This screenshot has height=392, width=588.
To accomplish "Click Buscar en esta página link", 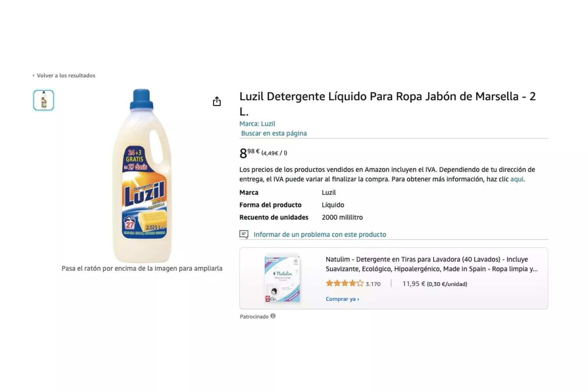I will tap(274, 133).
